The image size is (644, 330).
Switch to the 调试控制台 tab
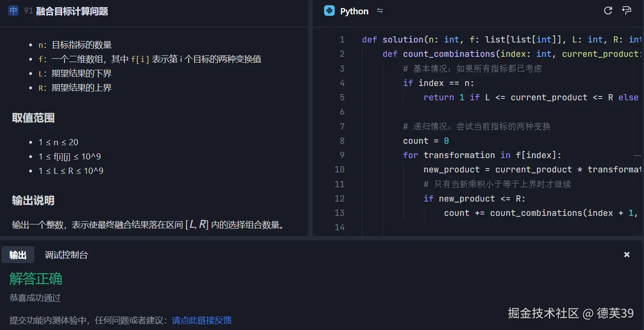(66, 255)
